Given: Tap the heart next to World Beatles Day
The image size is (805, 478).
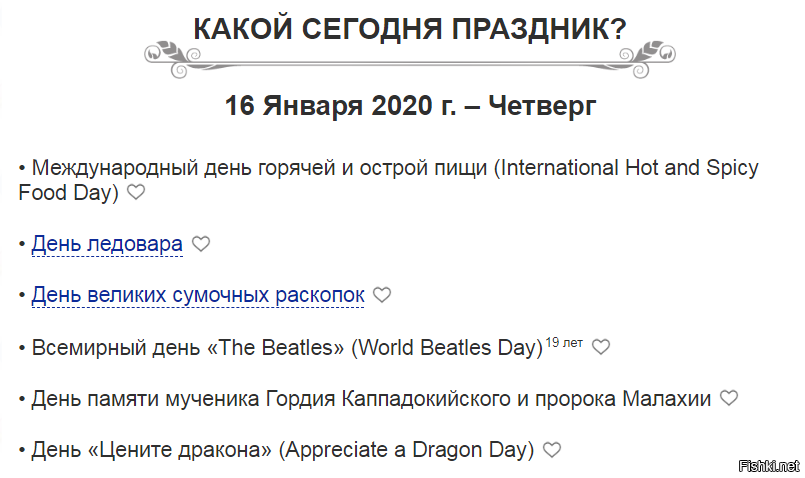Looking at the screenshot, I should click(x=601, y=347).
